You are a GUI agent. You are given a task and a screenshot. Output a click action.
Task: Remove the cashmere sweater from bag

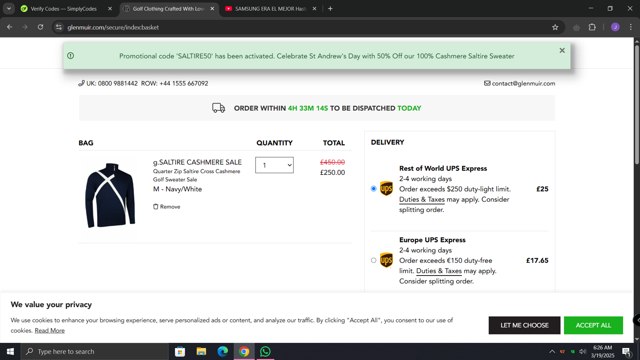click(167, 207)
